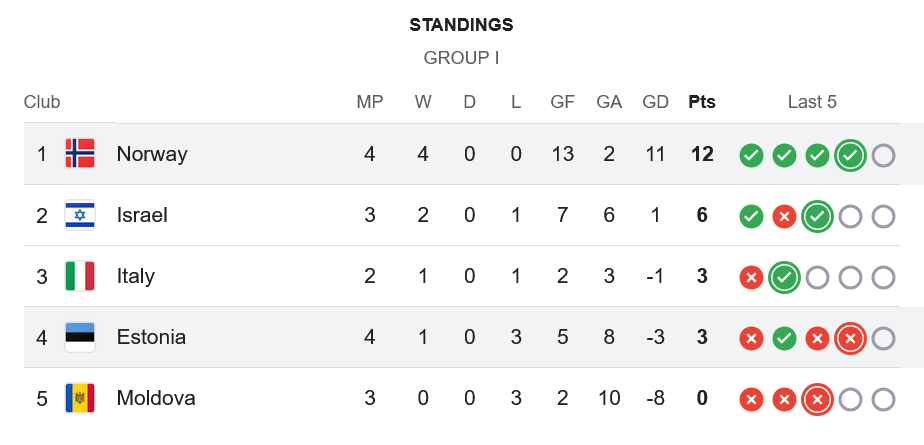
Task: Select the Italy standings row name
Action: pyautogui.click(x=136, y=276)
